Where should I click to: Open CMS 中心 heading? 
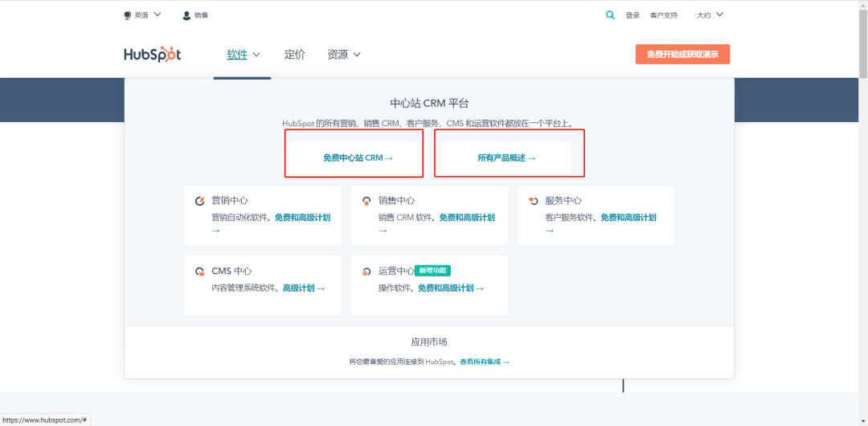[x=231, y=271]
